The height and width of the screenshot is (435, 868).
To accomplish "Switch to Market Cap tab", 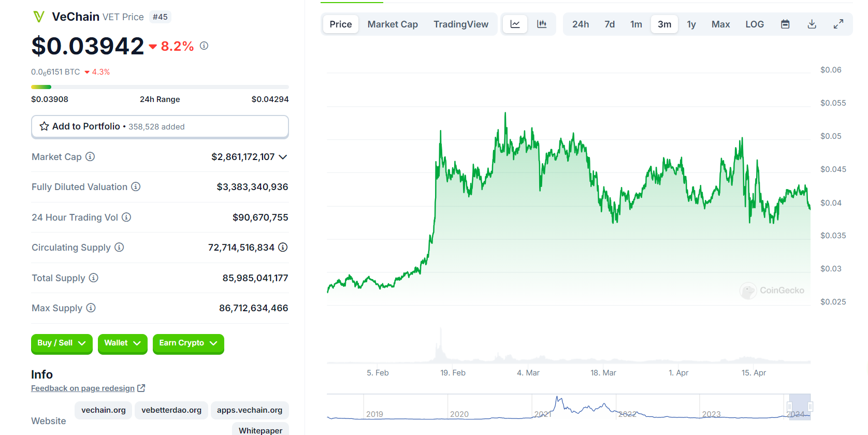I will click(x=392, y=24).
